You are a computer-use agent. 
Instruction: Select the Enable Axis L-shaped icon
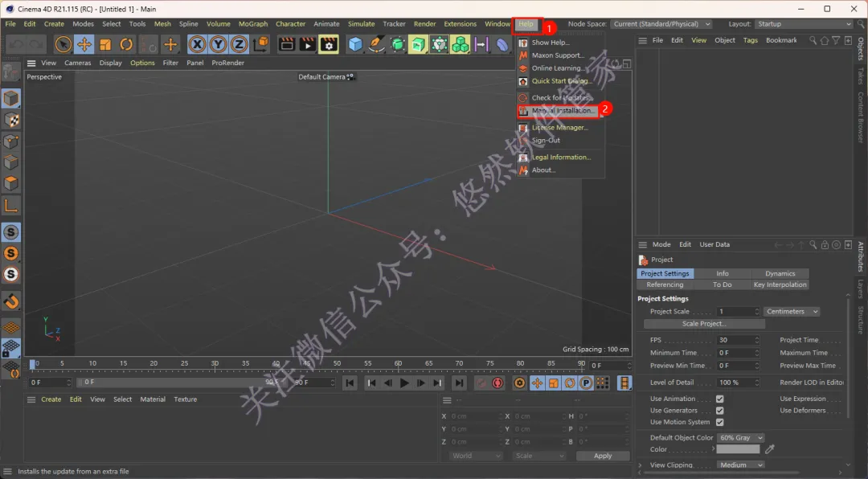(x=11, y=206)
